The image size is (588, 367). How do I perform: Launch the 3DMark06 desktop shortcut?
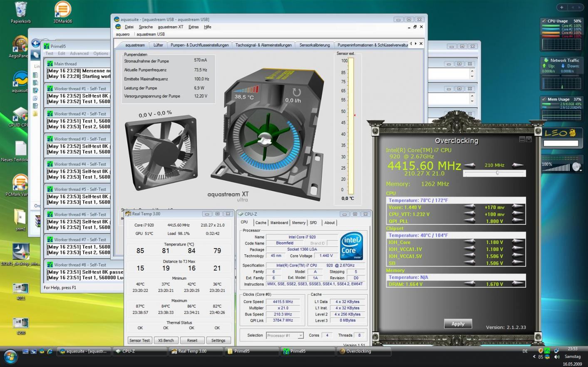point(62,12)
